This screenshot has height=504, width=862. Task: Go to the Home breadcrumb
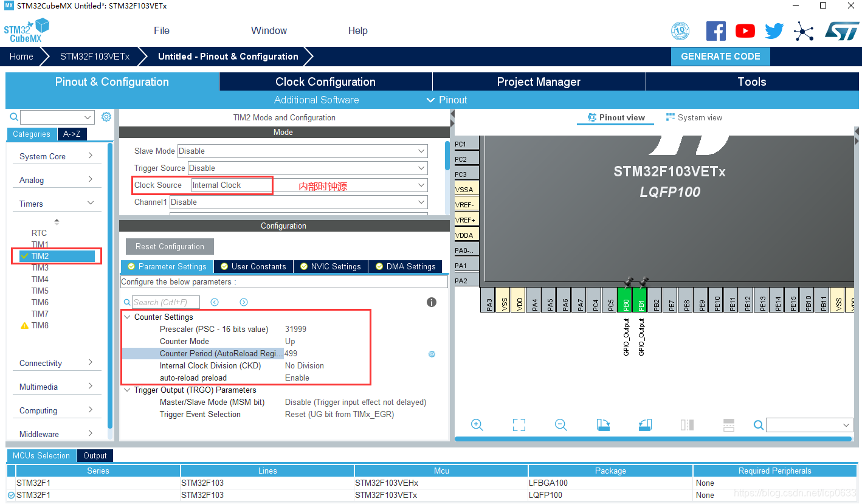click(x=21, y=56)
